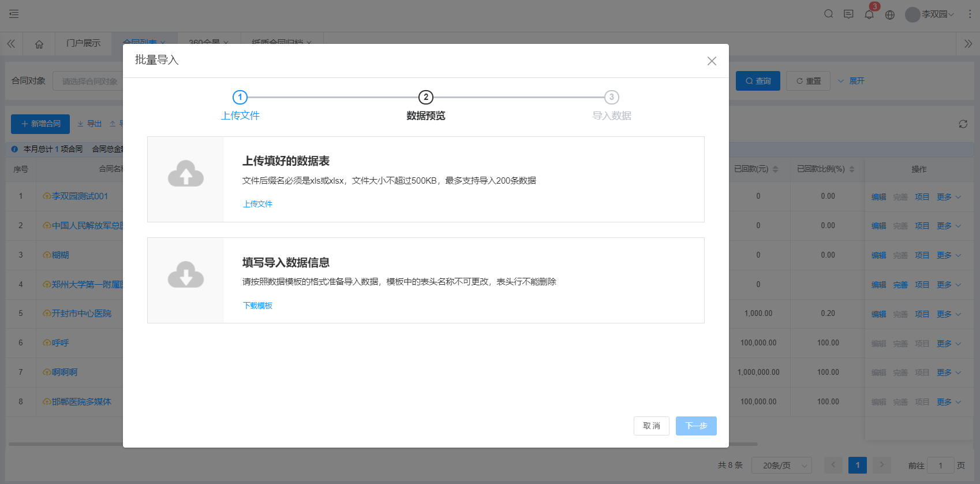Expand 更多 menu for first row
Screen dimensions: 980x484
(948, 197)
